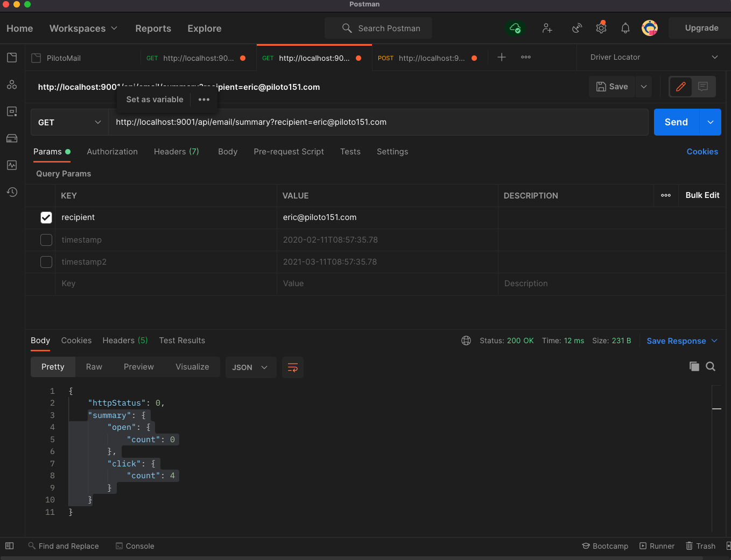
Task: Open the GET method dropdown
Action: [69, 122]
